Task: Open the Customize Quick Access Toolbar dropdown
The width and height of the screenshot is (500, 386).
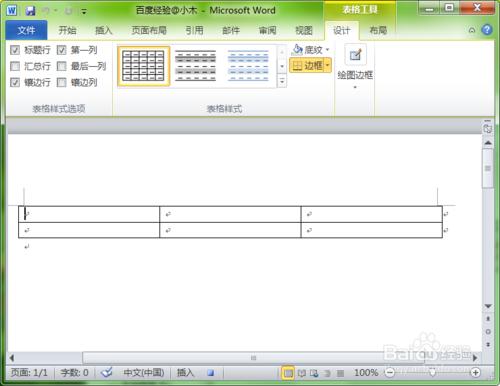Action: tap(84, 12)
